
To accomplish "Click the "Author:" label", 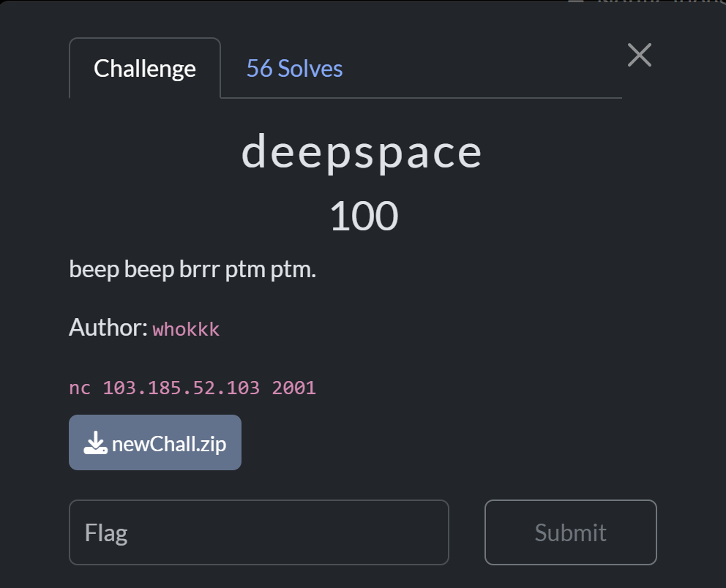I will tap(108, 328).
